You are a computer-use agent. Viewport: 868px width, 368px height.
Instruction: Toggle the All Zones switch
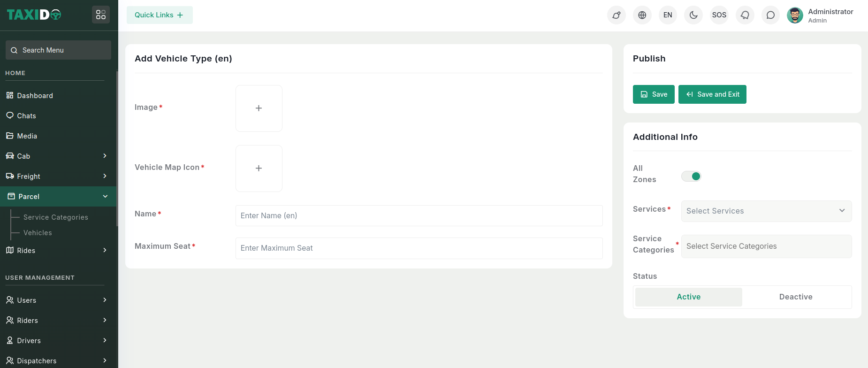pos(691,176)
